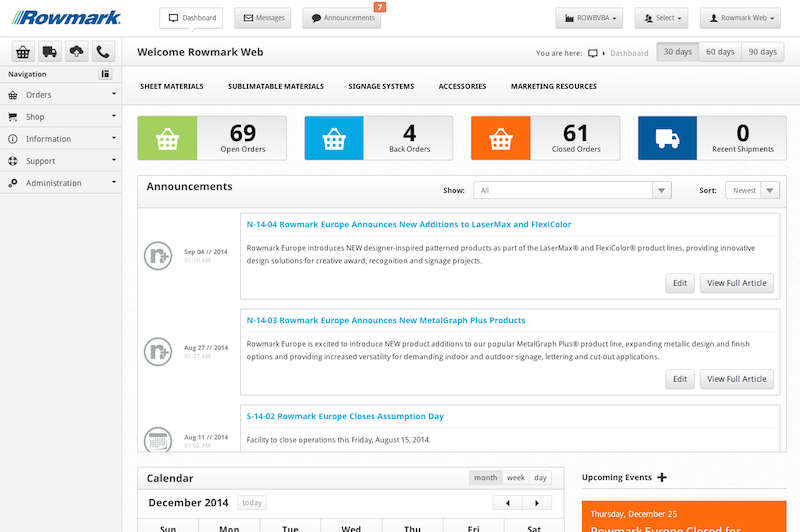This screenshot has height=532, width=800.
Task: Click the phone contact quick icon
Action: pyautogui.click(x=103, y=52)
